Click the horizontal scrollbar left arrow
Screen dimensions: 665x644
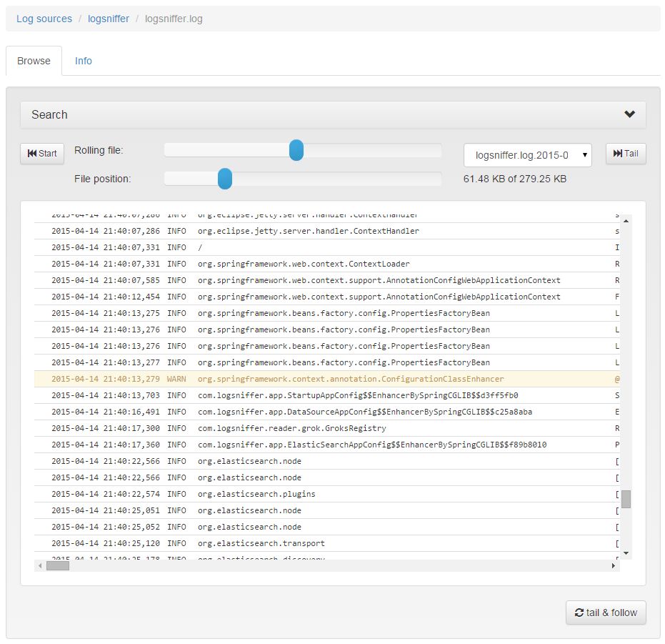coord(40,565)
